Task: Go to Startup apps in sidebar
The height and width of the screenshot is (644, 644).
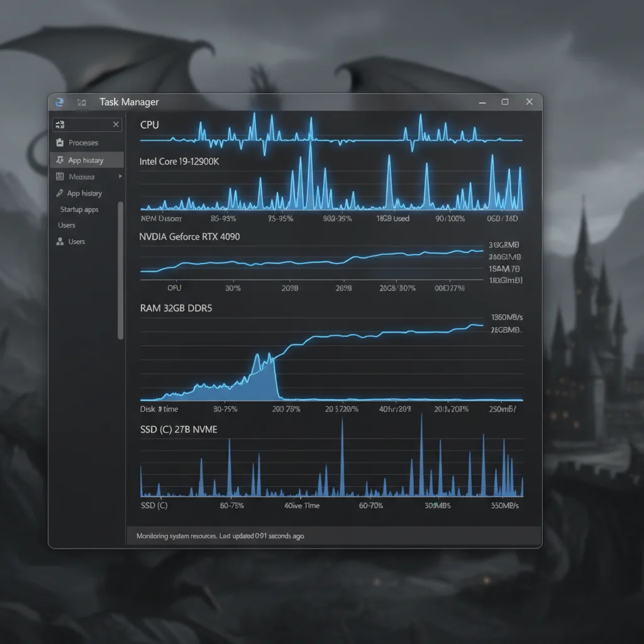Action: pyautogui.click(x=79, y=209)
